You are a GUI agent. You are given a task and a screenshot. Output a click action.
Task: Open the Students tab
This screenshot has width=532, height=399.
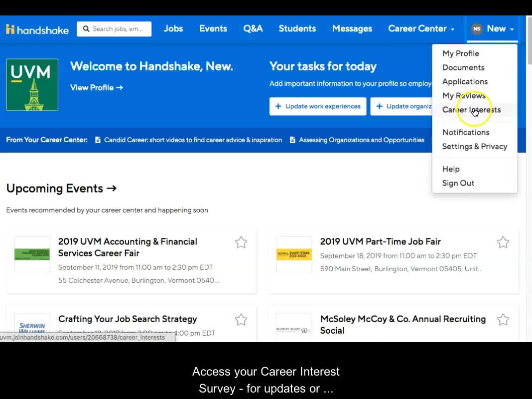[297, 29]
